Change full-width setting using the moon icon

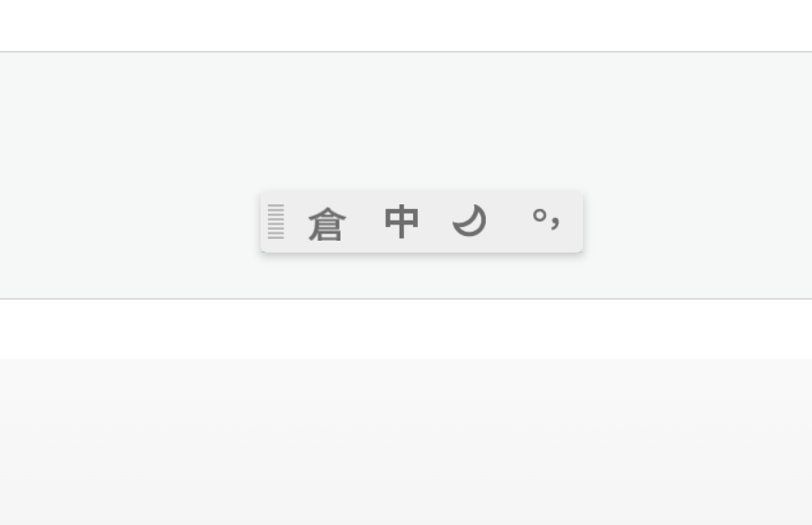(x=470, y=221)
